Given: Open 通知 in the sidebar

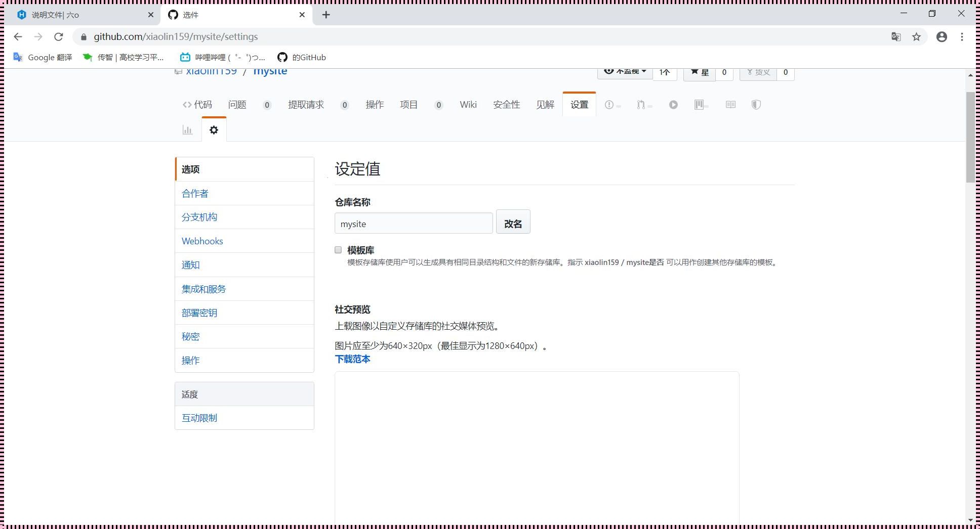Looking at the screenshot, I should tap(244, 264).
